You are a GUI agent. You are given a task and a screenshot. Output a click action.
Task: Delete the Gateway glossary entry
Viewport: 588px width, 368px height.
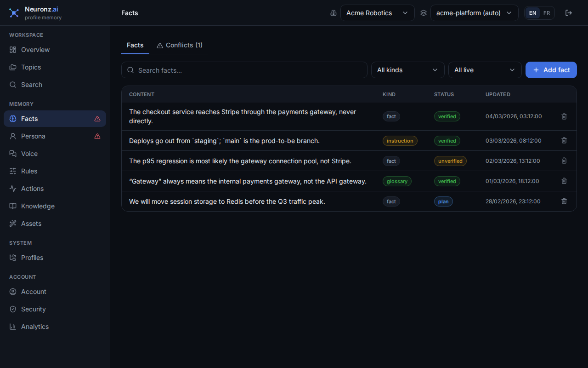click(564, 181)
